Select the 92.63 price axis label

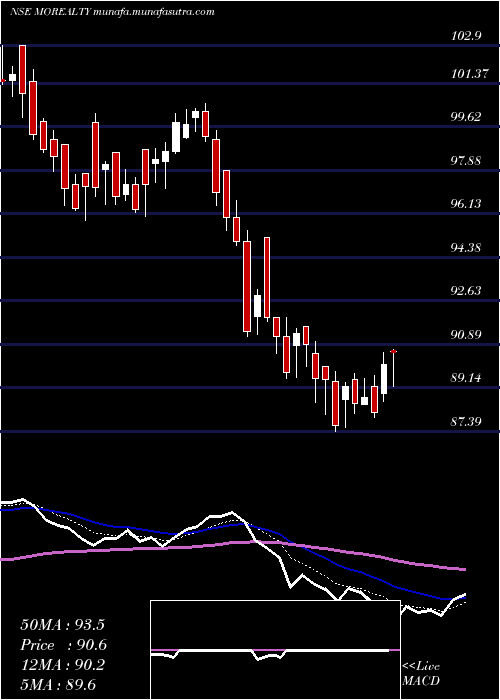467,291
